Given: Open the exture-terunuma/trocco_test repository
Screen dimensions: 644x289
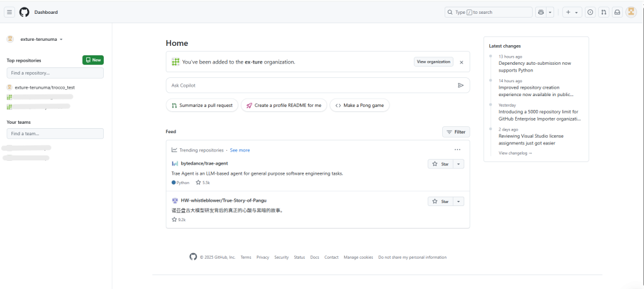Looking at the screenshot, I should 45,87.
